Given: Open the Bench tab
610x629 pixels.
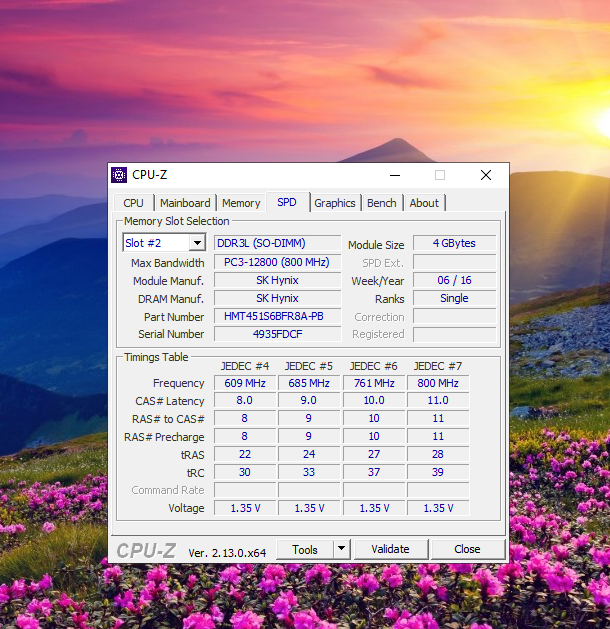Looking at the screenshot, I should 381,203.
